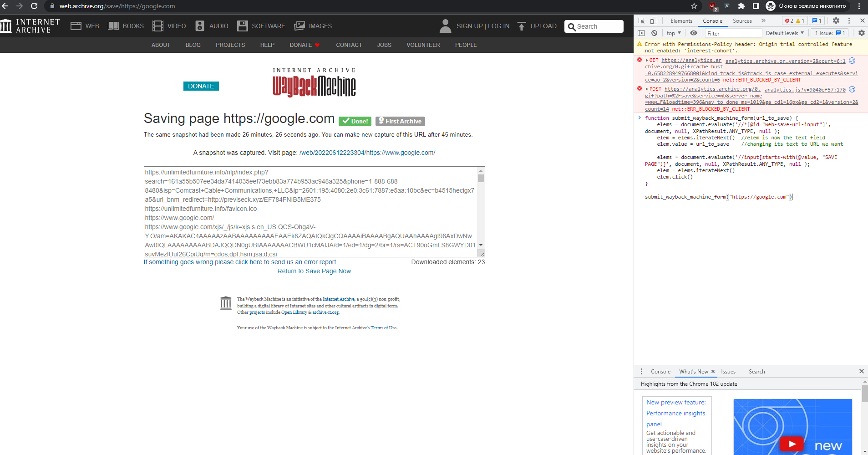The image size is (868, 455).
Task: Open SOFTWARE section in Archive nav
Action: 261,26
